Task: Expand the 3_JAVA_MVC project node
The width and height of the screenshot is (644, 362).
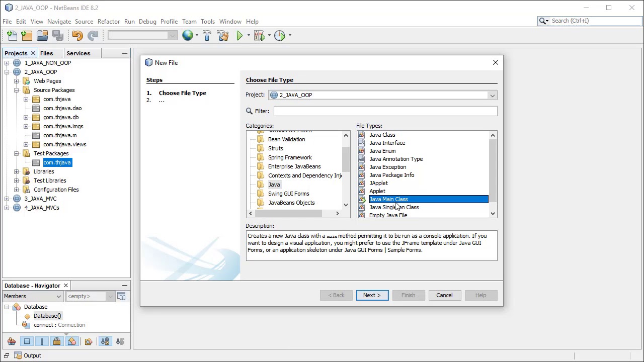Action: coord(7,199)
